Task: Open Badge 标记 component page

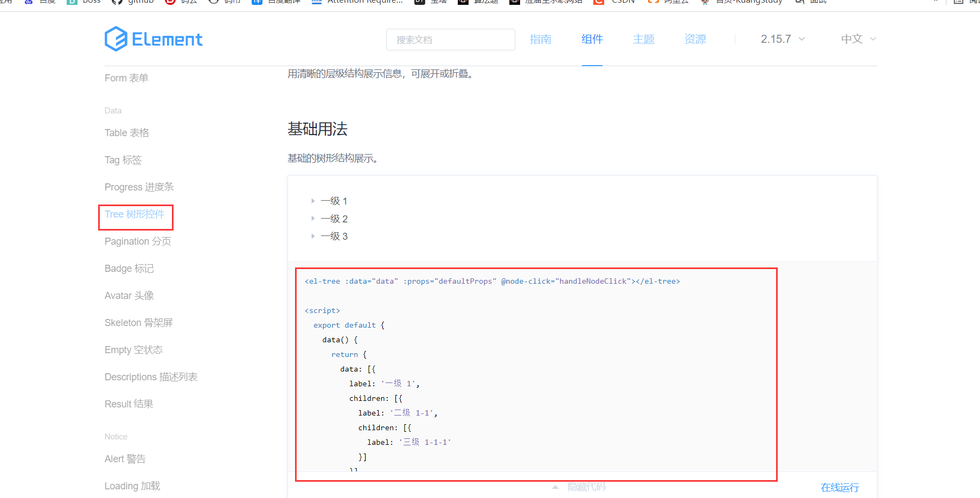Action: tap(129, 269)
